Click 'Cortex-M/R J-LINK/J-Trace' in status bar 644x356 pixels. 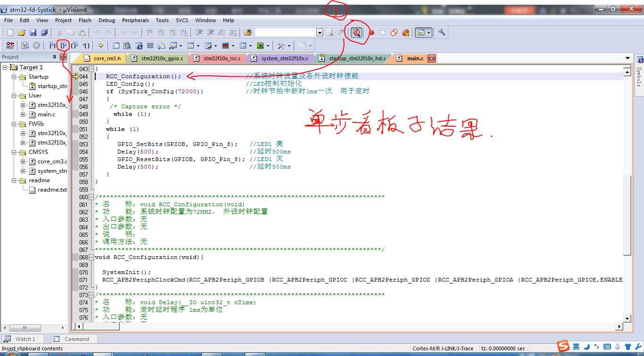tap(443, 348)
